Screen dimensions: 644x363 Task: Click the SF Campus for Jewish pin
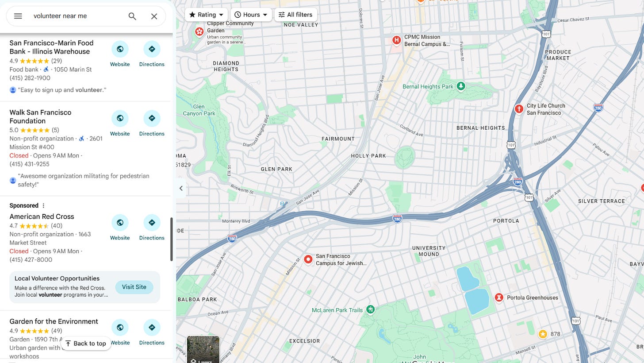[308, 259]
